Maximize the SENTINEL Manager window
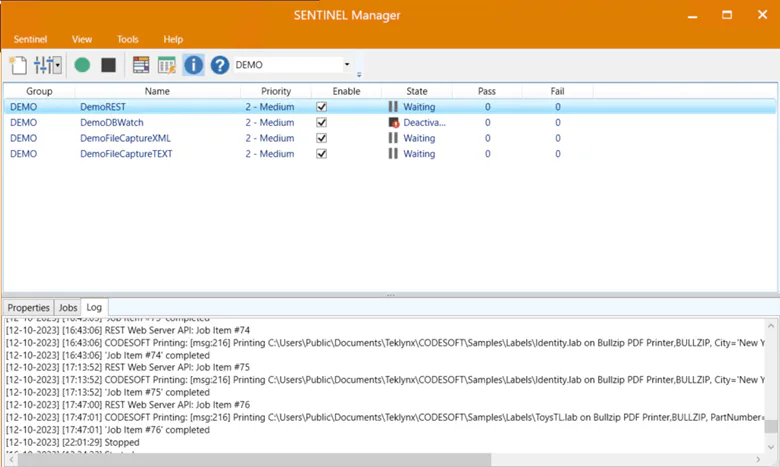 (727, 15)
